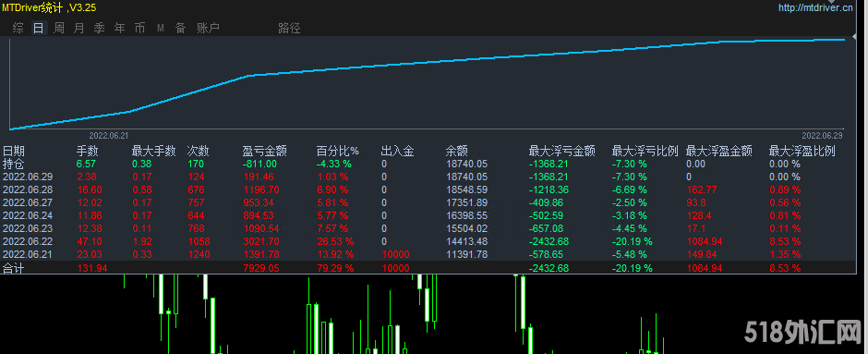Click the 路径 path button

tap(289, 28)
